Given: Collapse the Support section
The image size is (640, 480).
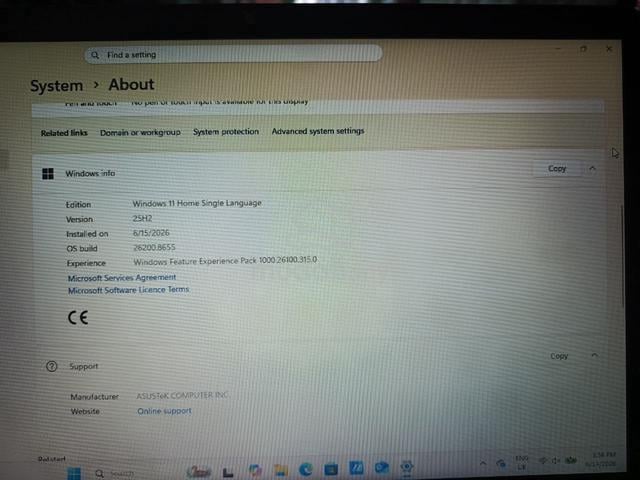Looking at the screenshot, I should click(595, 356).
